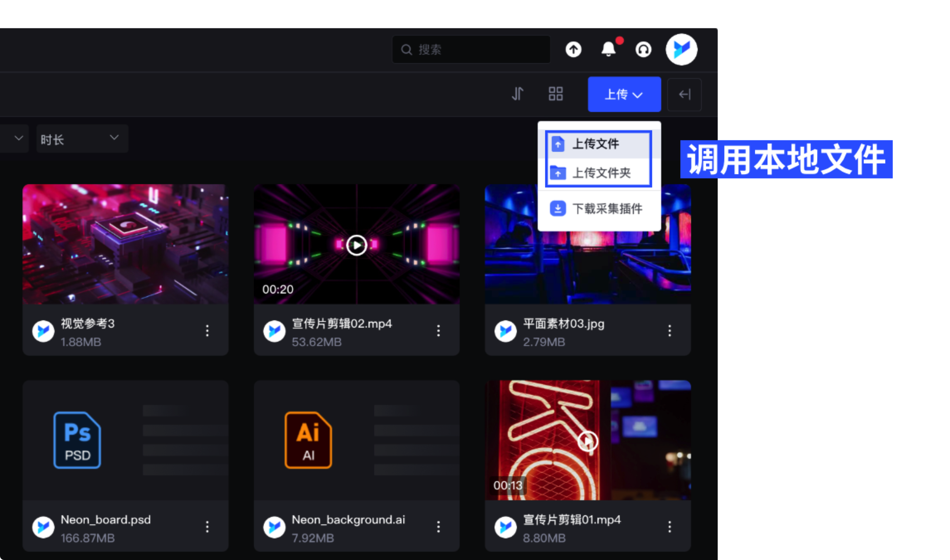Screen dimensions: 950x560
Task: Expand the partially visible filter chevron left of 时长
Action: pyautogui.click(x=18, y=138)
